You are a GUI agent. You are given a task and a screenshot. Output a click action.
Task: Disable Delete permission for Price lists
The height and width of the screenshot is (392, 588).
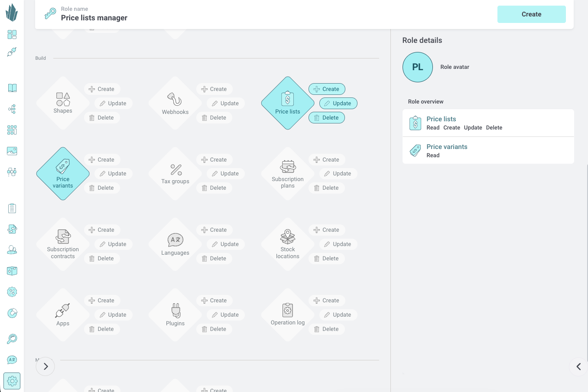click(327, 118)
